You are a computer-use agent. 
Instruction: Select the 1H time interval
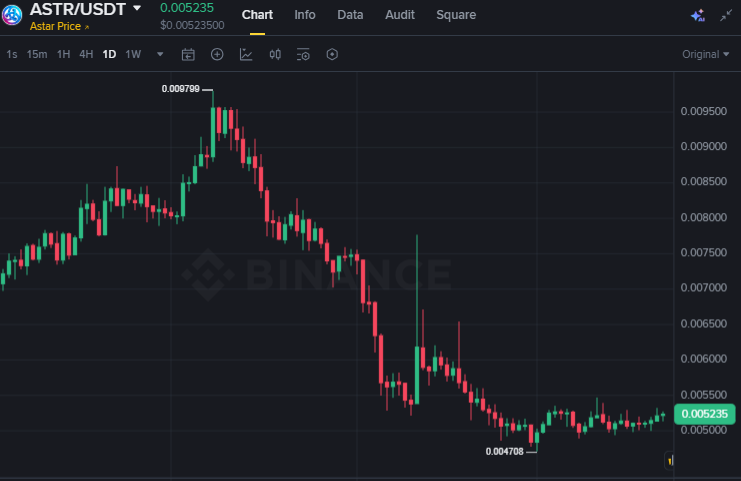coord(63,54)
